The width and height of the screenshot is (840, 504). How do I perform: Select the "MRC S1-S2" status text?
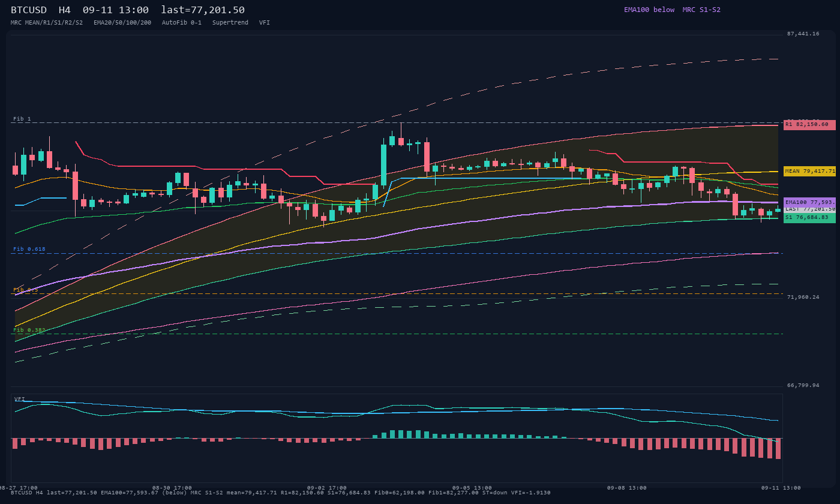pyautogui.click(x=701, y=10)
